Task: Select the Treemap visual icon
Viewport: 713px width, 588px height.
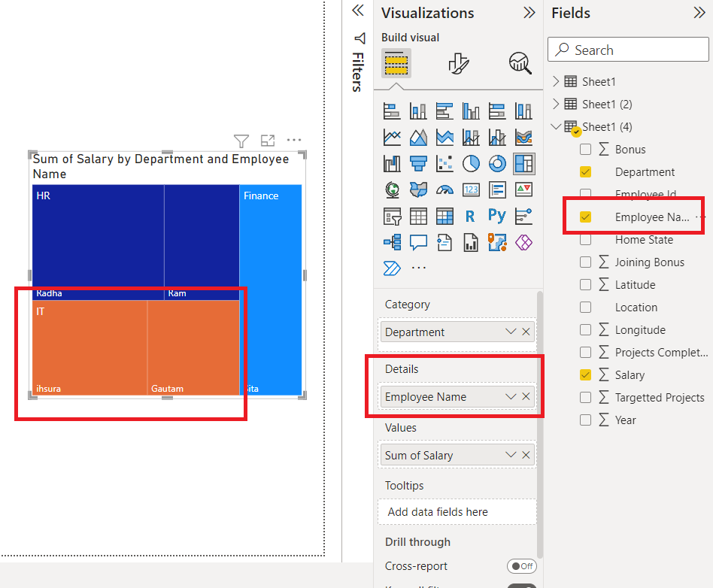Action: pyautogui.click(x=523, y=164)
